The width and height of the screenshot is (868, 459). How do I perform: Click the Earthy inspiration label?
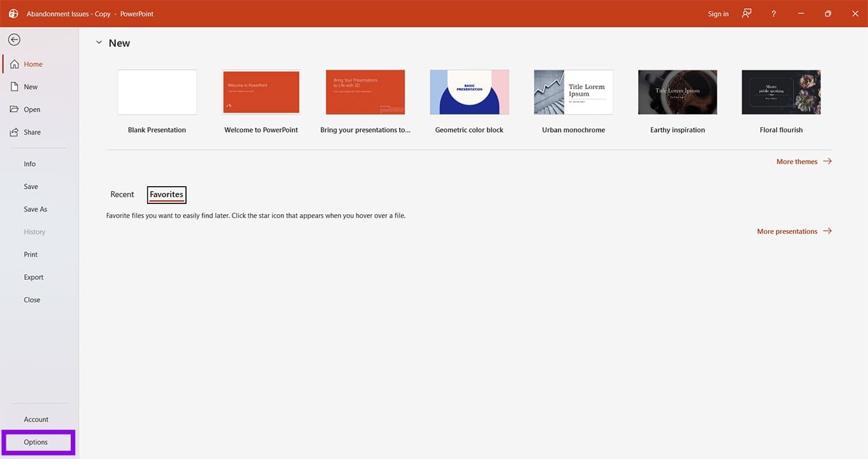click(x=678, y=130)
